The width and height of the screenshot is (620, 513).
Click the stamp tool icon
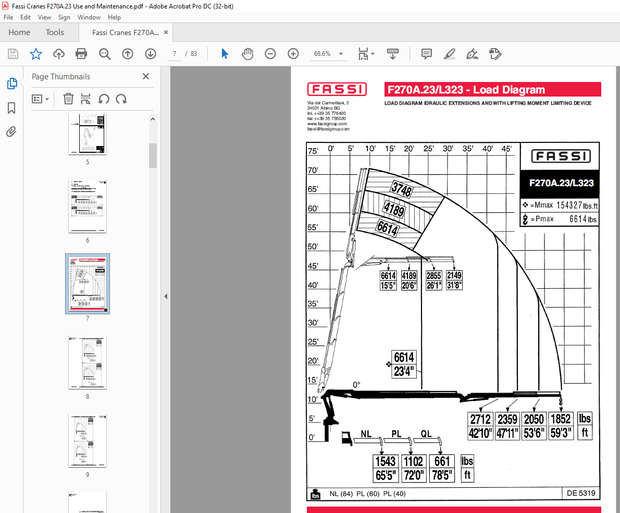pyautogui.click(x=495, y=54)
